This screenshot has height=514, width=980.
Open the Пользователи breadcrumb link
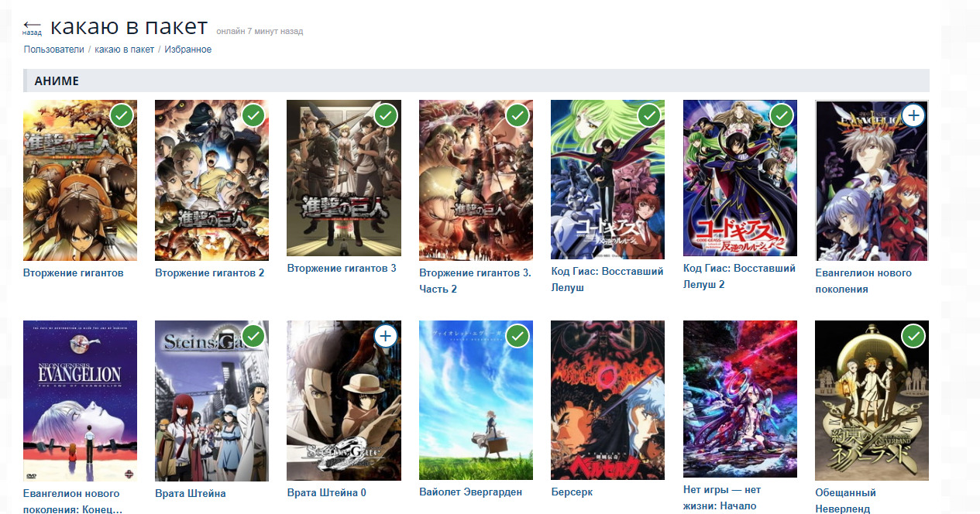(x=53, y=50)
